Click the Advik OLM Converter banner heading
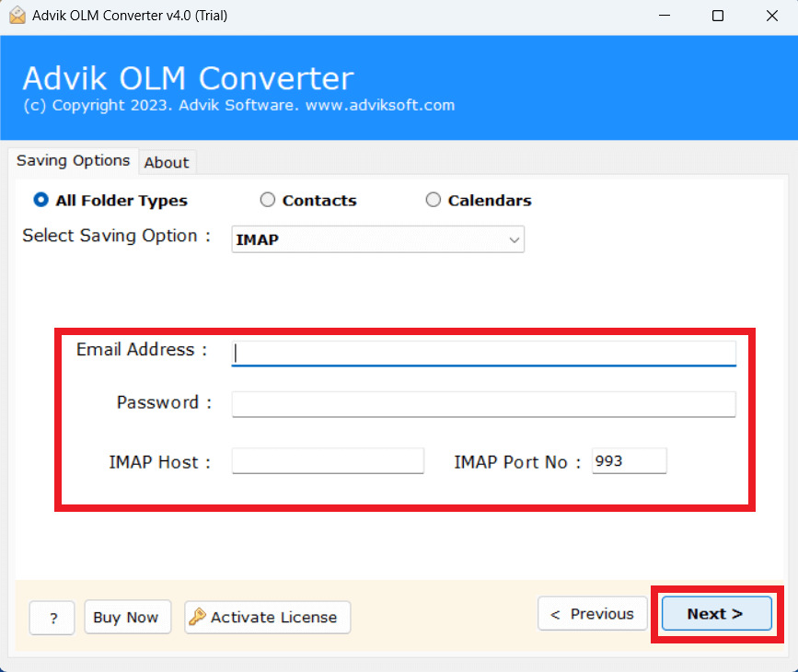 [x=189, y=78]
